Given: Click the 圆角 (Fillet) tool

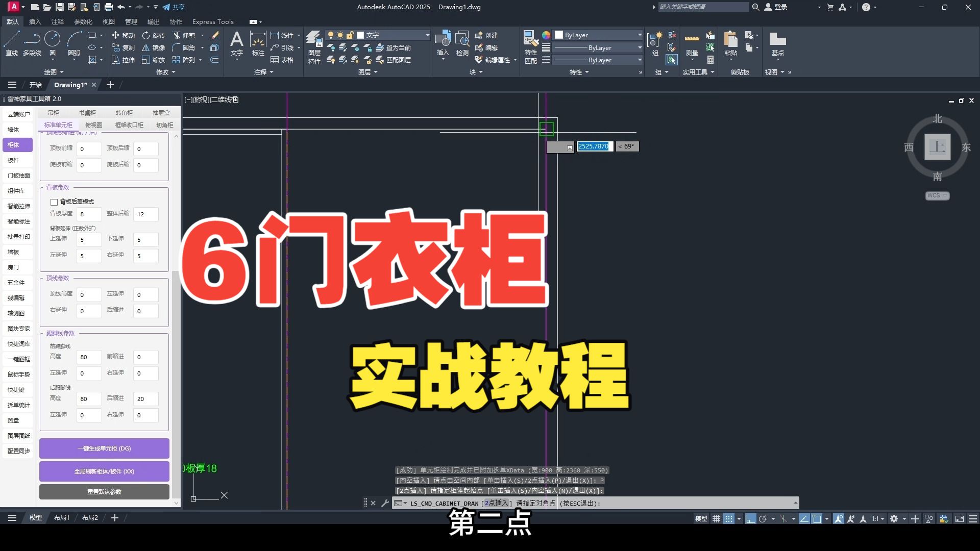Looking at the screenshot, I should tap(184, 47).
